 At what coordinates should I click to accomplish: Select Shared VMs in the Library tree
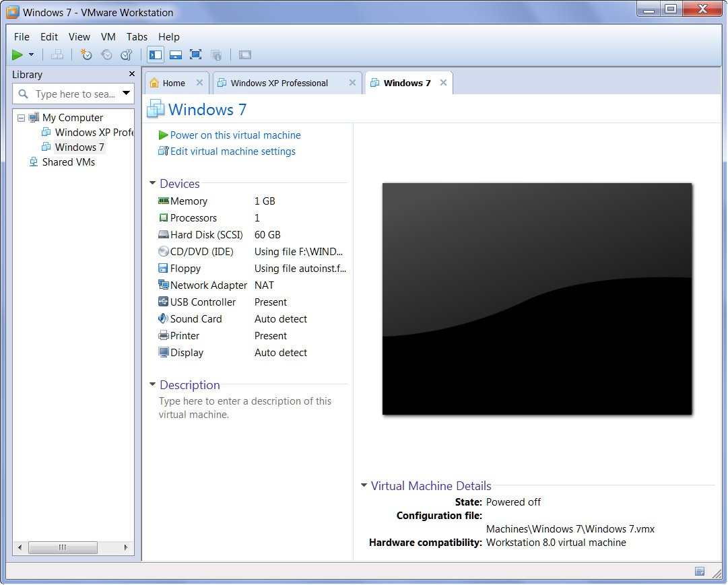click(68, 162)
